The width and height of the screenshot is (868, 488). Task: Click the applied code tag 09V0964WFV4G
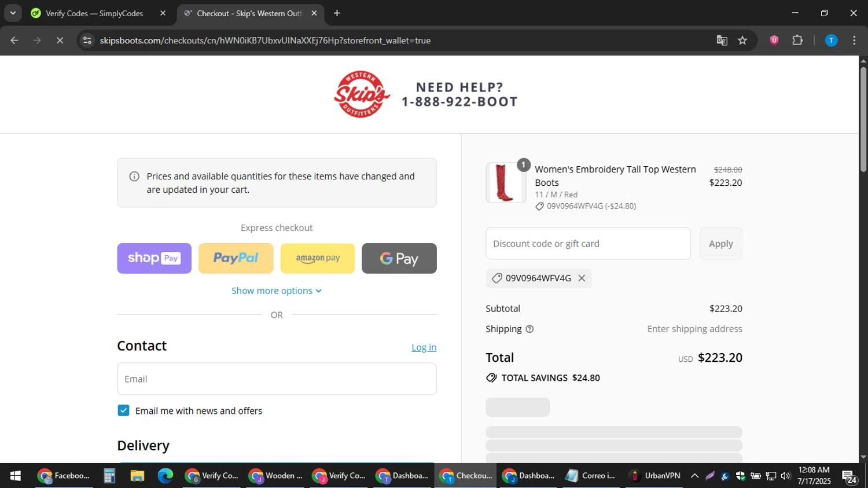538,278
